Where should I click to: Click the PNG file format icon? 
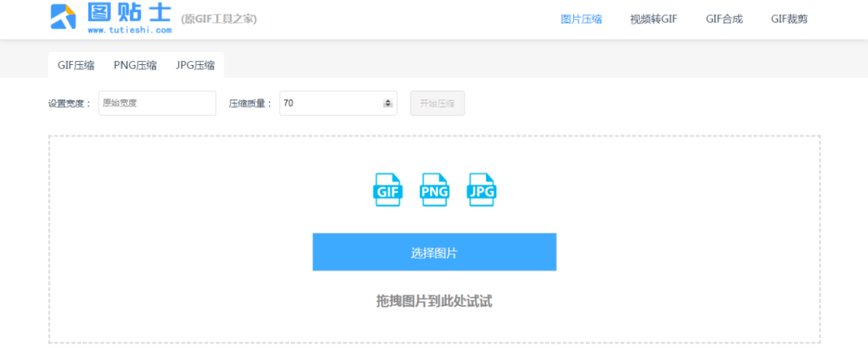[x=435, y=189]
